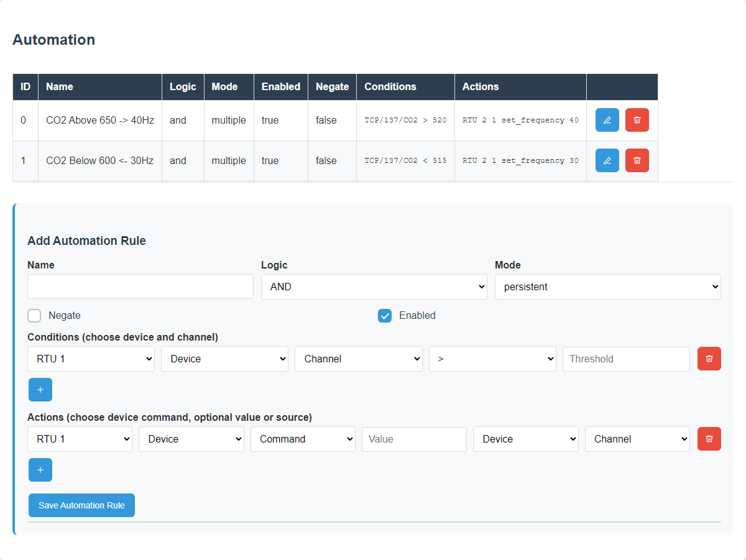This screenshot has height=560, width=746.
Task: Select the 'CO2 Below 600 <- 30Hz' name cell
Action: pyautogui.click(x=100, y=160)
